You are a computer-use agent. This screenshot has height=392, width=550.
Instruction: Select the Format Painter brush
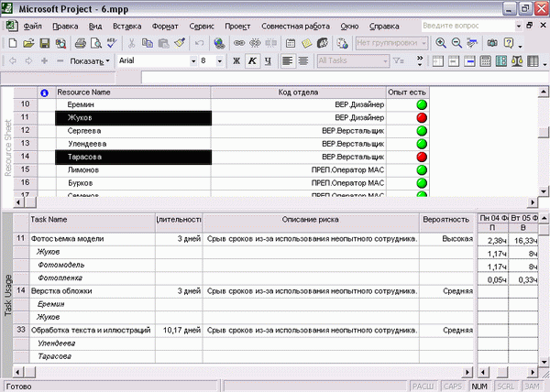click(180, 43)
